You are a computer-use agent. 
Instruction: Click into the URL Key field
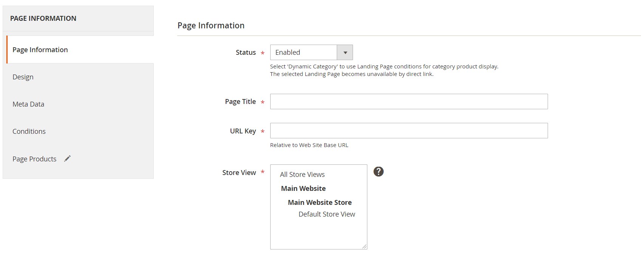[409, 130]
